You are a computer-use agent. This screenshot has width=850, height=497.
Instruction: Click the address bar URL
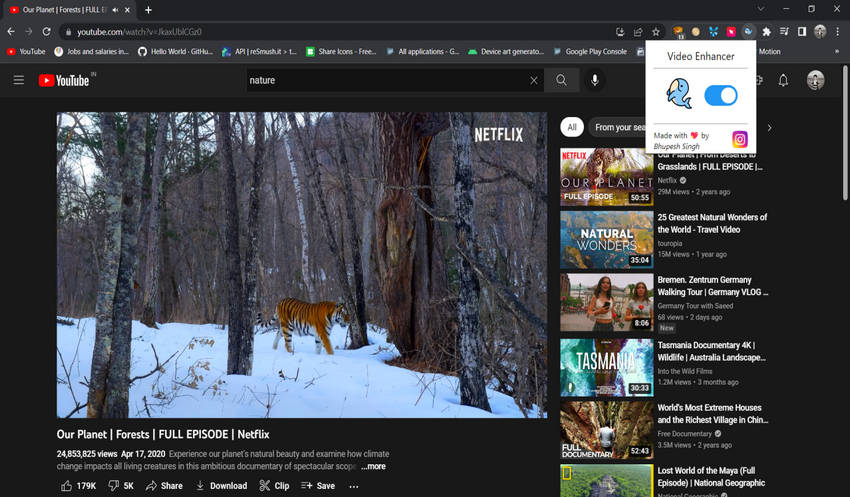click(x=139, y=32)
